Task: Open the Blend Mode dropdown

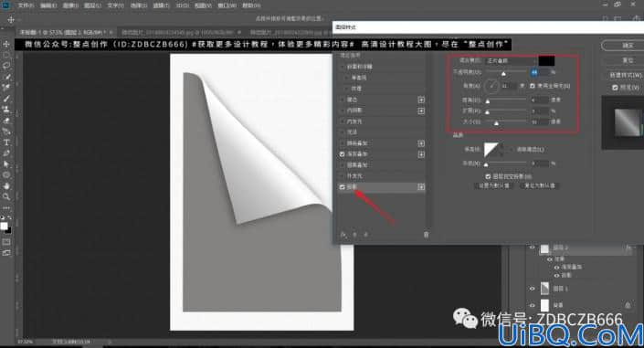Action: [512, 61]
